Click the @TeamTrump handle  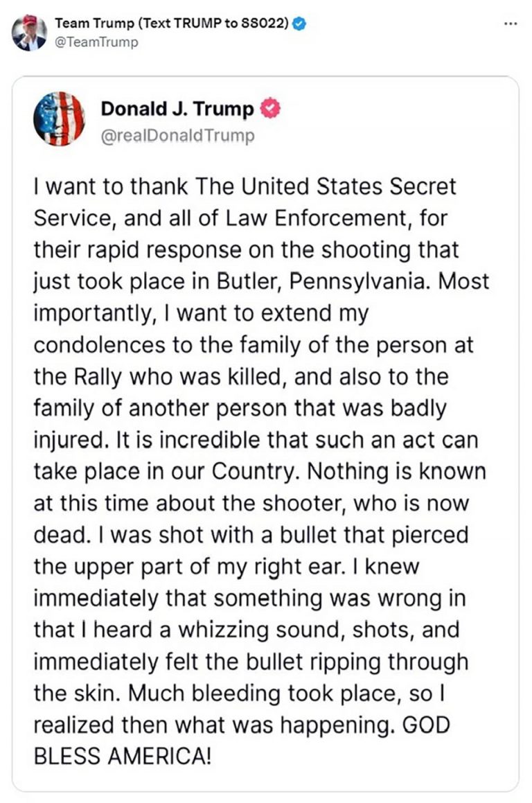[96, 42]
